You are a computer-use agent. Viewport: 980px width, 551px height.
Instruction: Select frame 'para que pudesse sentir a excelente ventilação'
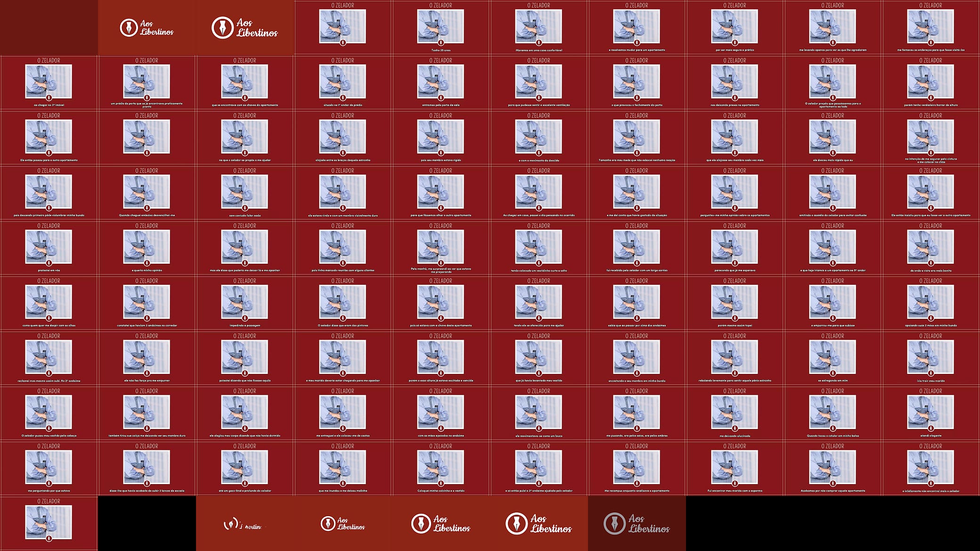coord(539,82)
